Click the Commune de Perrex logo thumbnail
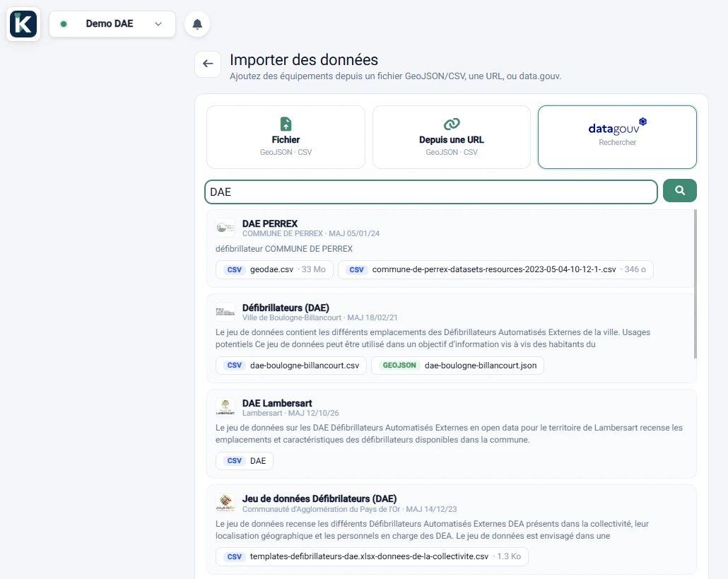Viewport: 728px width, 579px height. (x=225, y=228)
